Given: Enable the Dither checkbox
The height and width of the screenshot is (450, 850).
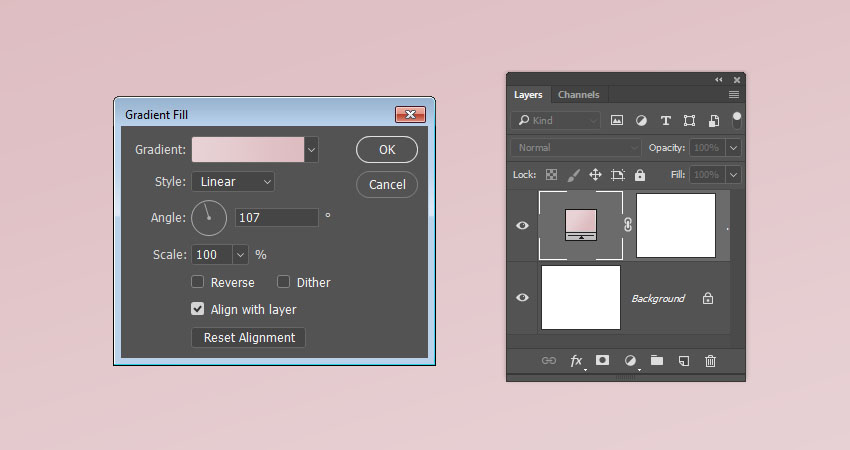Looking at the screenshot, I should [284, 283].
